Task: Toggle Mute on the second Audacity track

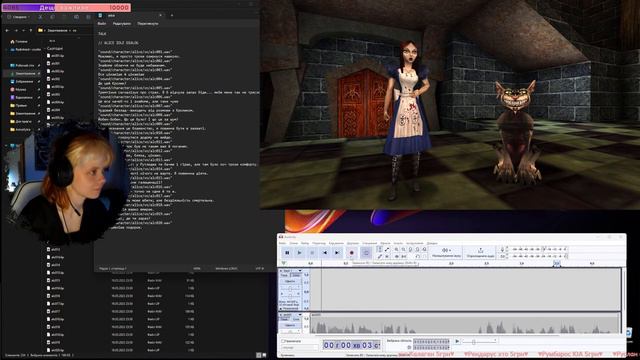Action: click(284, 319)
